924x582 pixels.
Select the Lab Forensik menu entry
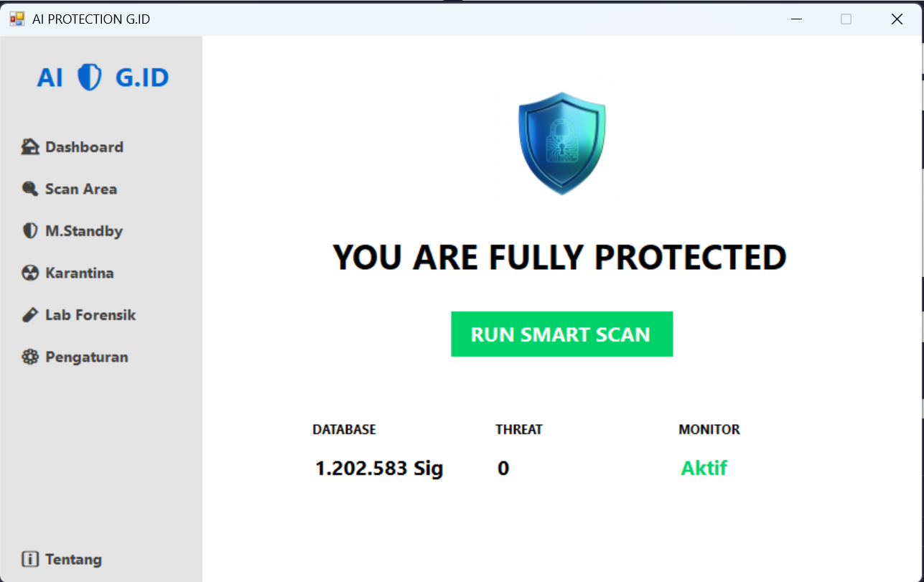pos(90,315)
